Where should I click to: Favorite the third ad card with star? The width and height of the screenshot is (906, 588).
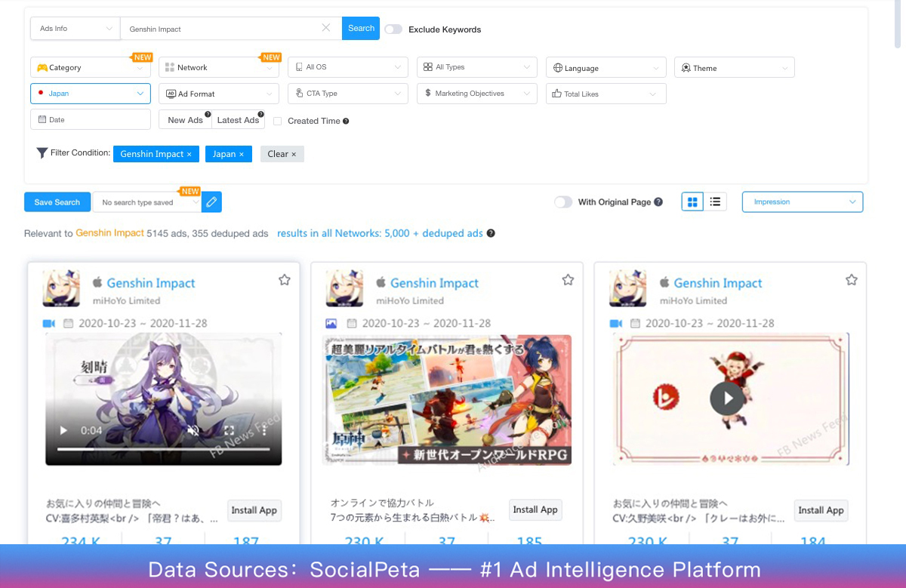(x=851, y=280)
